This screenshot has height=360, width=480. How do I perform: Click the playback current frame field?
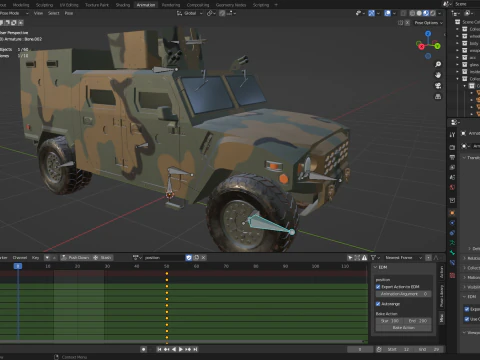(360, 349)
